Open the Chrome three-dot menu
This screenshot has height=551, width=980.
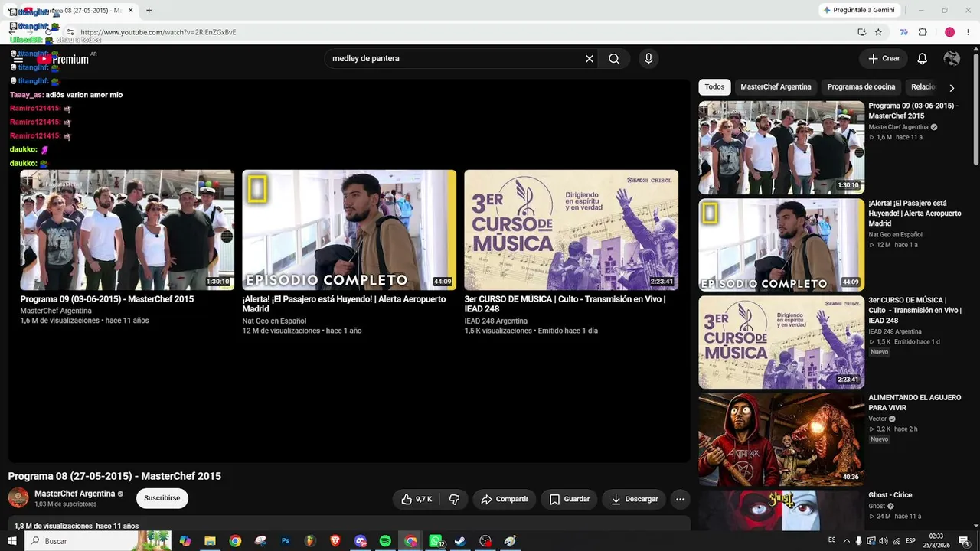point(969,32)
